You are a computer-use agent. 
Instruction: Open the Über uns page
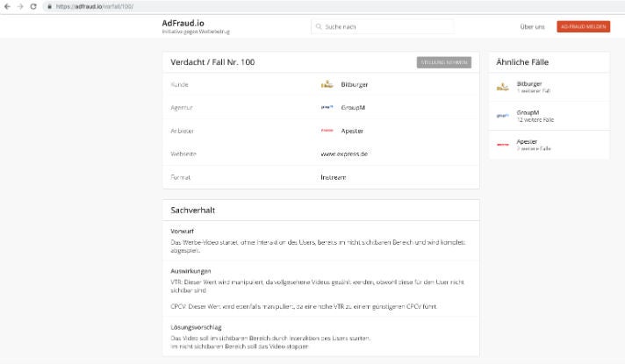[x=532, y=27]
